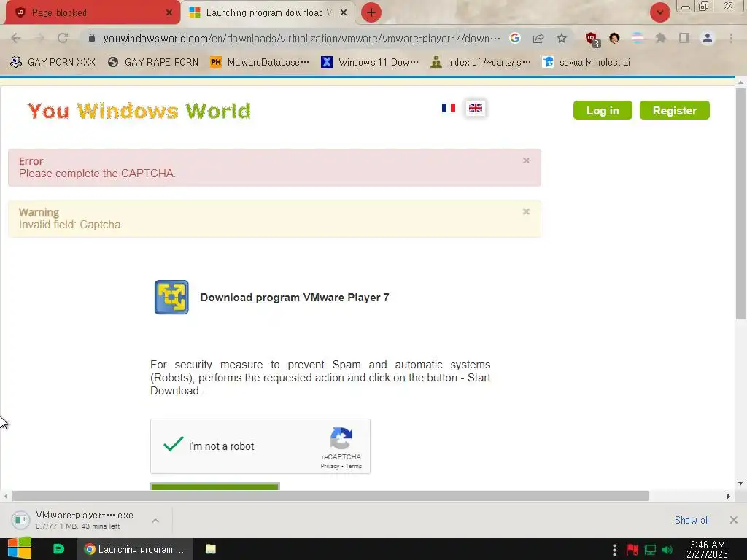This screenshot has height=560, width=747.
Task: Select the Launching program download tab
Action: pos(268,12)
